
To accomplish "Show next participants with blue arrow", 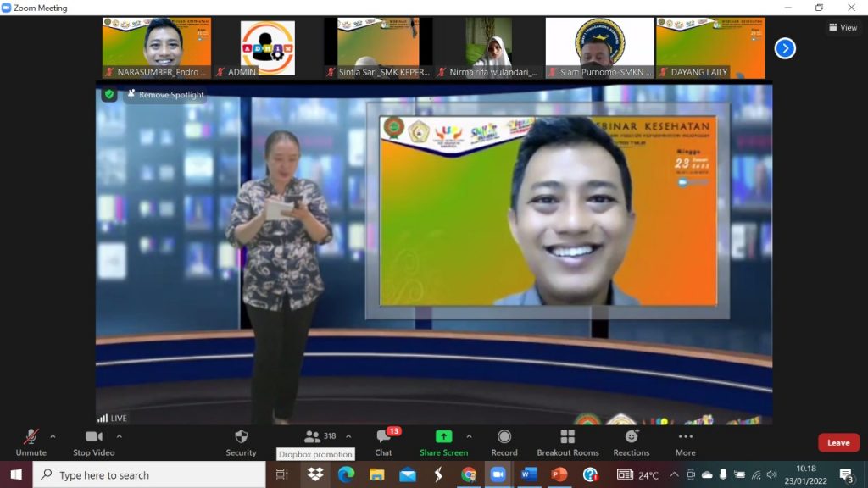I will 785,48.
